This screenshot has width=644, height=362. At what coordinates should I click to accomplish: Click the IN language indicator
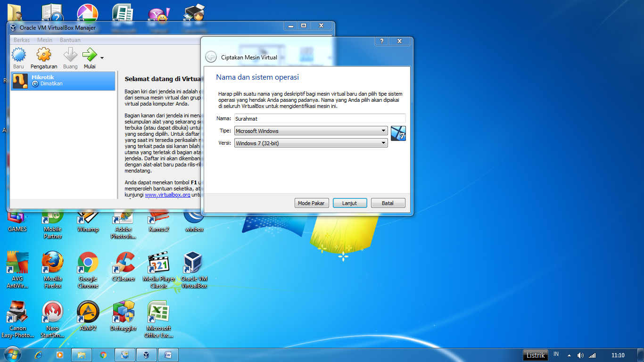pos(556,354)
